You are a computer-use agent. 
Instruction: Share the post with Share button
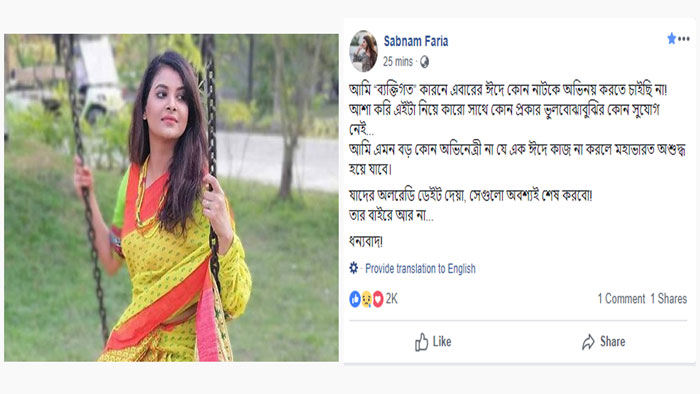pyautogui.click(x=604, y=342)
